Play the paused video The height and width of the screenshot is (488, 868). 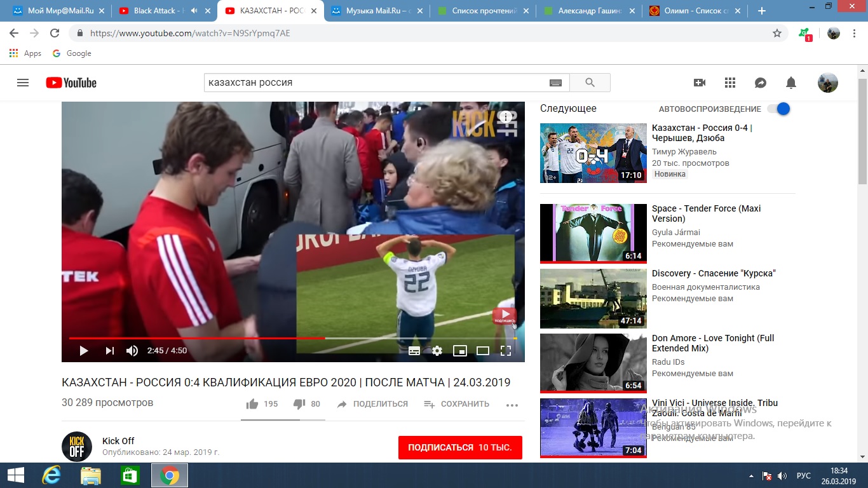pos(84,351)
